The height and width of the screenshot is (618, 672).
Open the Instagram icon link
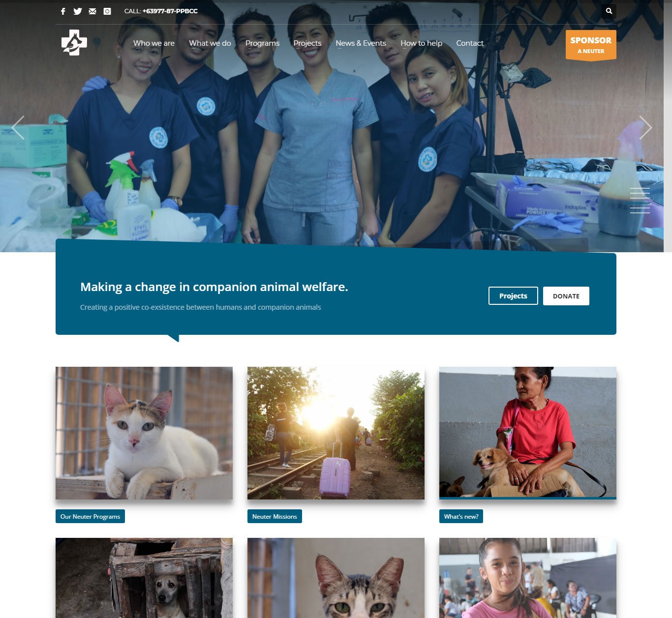107,11
